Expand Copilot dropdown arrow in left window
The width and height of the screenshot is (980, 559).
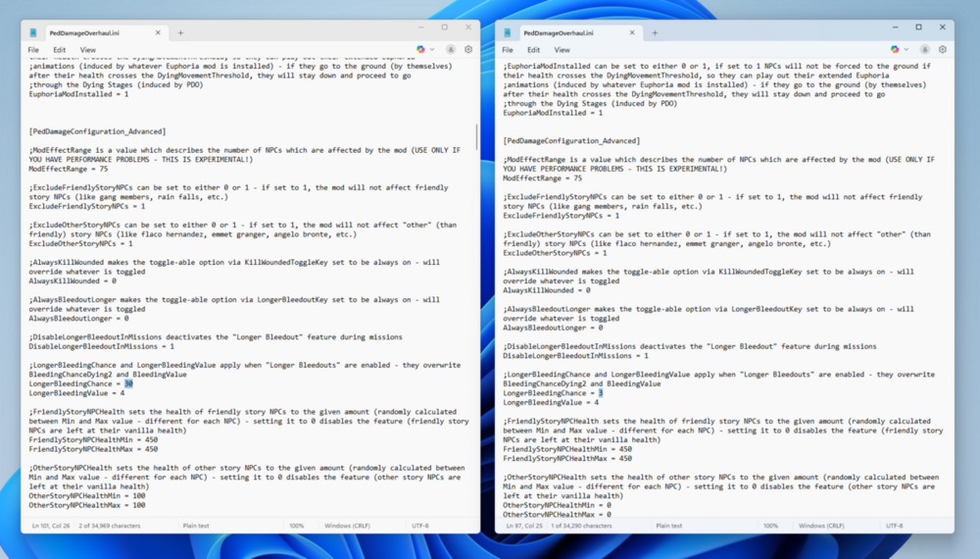pyautogui.click(x=432, y=49)
